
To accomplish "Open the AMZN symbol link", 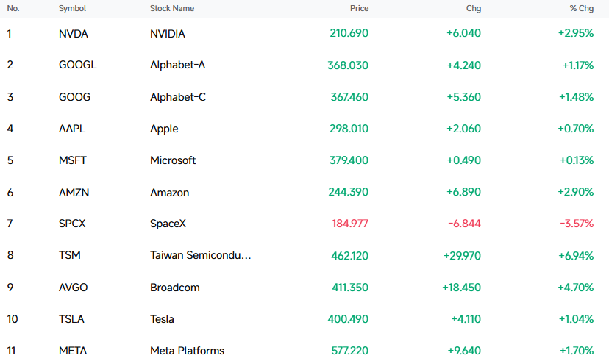I will pyautogui.click(x=74, y=192).
